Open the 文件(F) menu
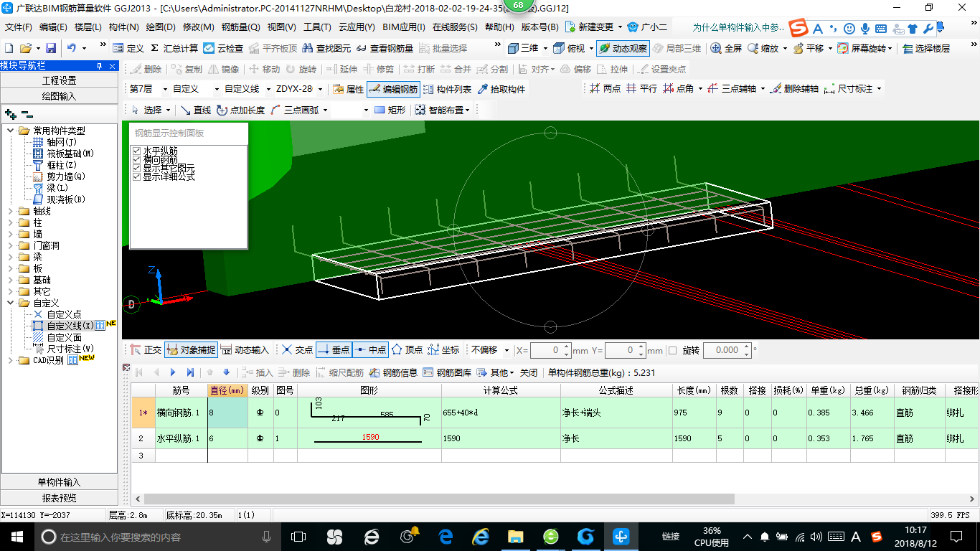This screenshot has height=551, width=980. click(x=19, y=27)
